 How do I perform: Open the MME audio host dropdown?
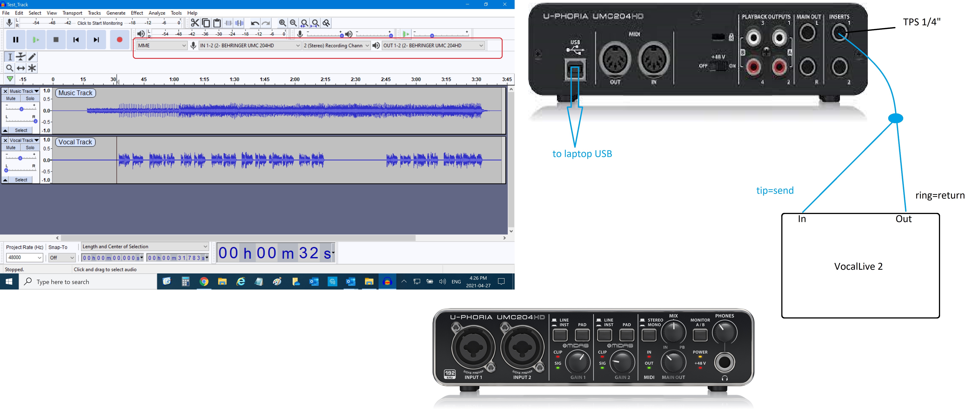coord(162,46)
